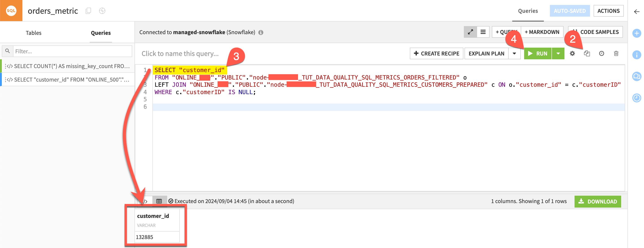644x248 pixels.
Task: Click the Tables tab in sidebar
Action: coord(34,33)
